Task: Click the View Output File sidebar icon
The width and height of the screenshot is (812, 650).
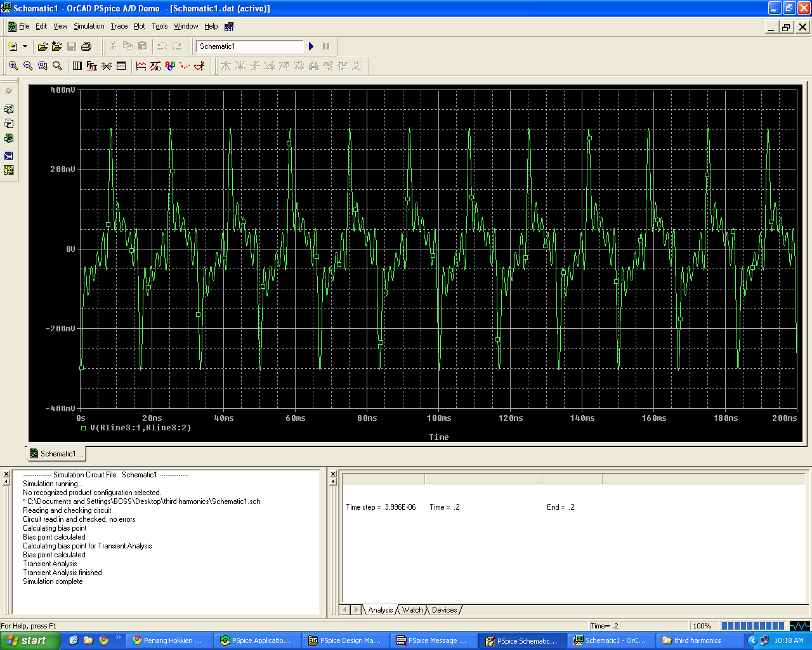Action: pyautogui.click(x=9, y=123)
